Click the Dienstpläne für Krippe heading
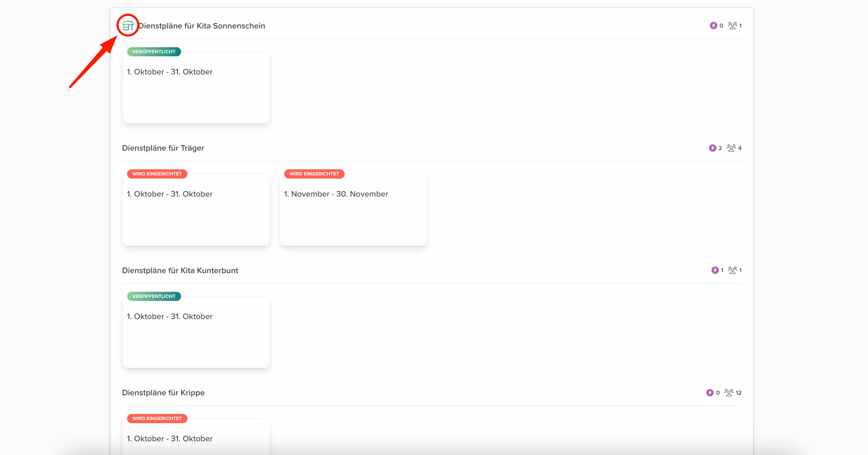 click(x=163, y=393)
